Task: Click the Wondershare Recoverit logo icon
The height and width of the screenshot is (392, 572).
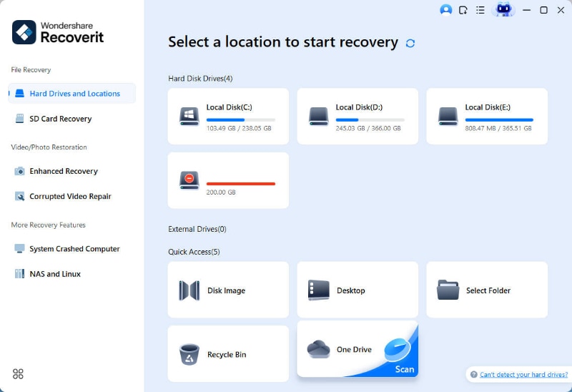Action: [x=24, y=32]
